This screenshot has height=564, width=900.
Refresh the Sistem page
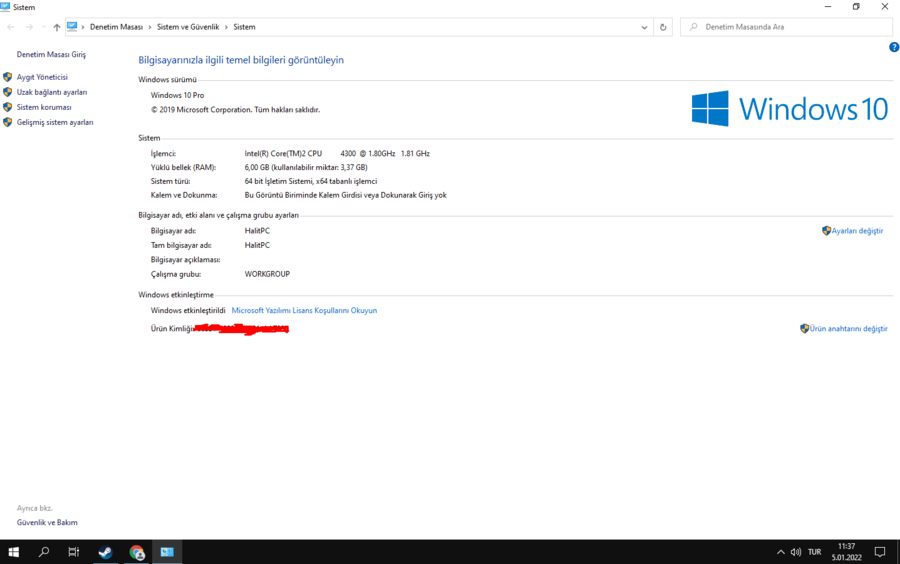663,27
